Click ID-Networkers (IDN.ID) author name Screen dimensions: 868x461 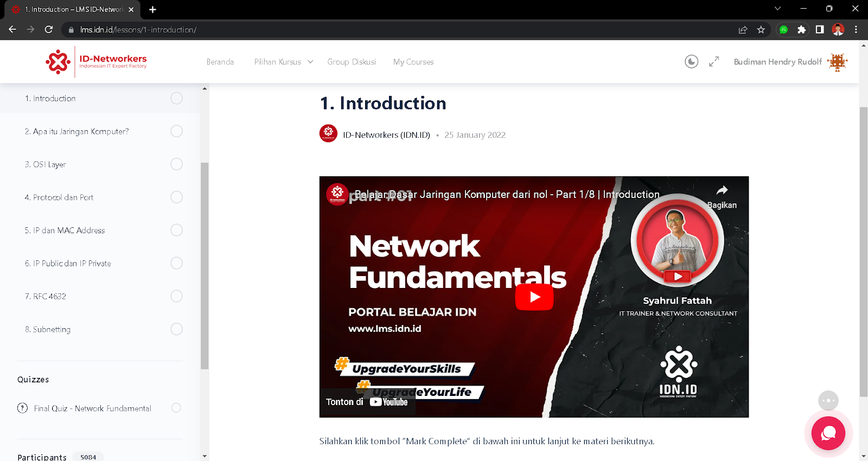pyautogui.click(x=386, y=135)
